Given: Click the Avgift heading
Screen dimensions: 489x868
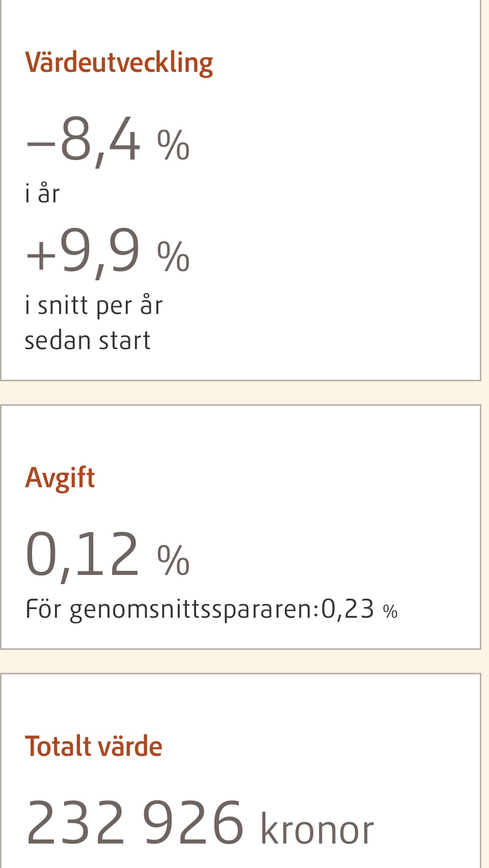Looking at the screenshot, I should pos(60,478).
